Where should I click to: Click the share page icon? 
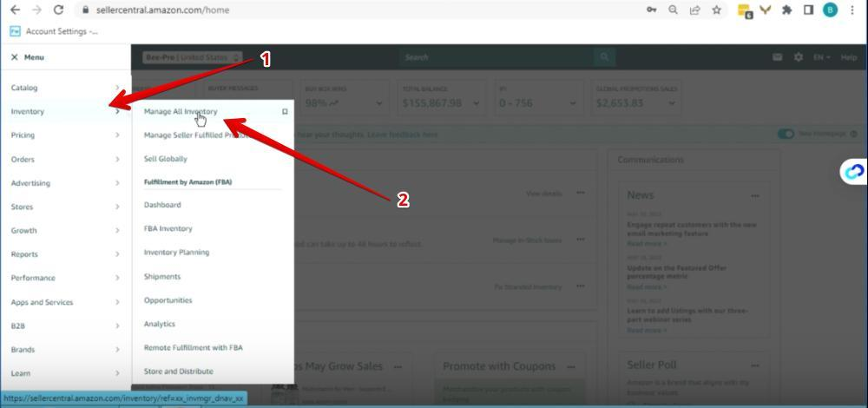(x=694, y=10)
